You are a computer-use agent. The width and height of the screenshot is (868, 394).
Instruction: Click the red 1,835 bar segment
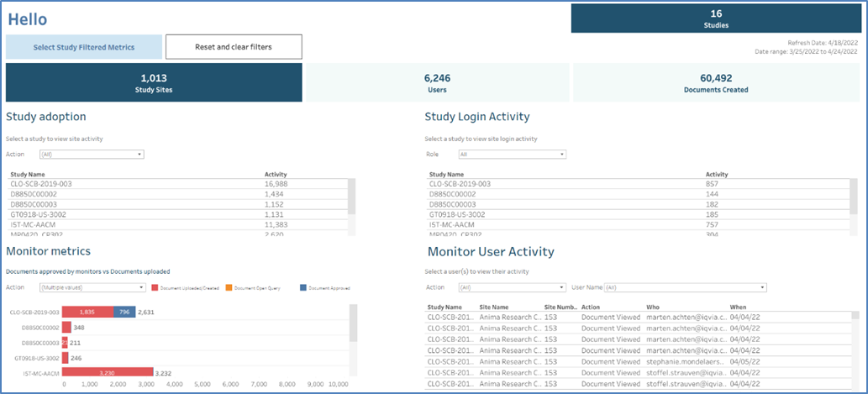click(x=87, y=313)
